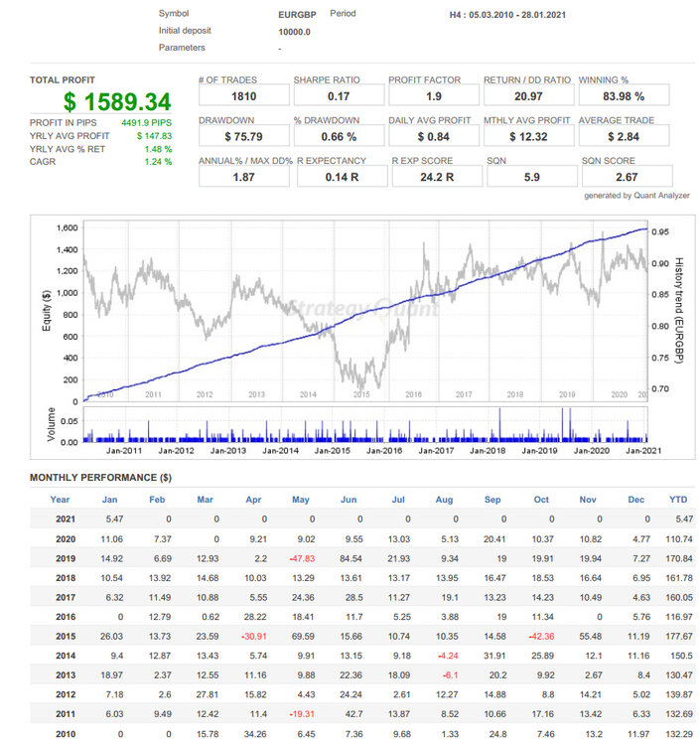700x745 pixels.
Task: Click the monthly avg profit $ 12.32
Action: point(529,136)
